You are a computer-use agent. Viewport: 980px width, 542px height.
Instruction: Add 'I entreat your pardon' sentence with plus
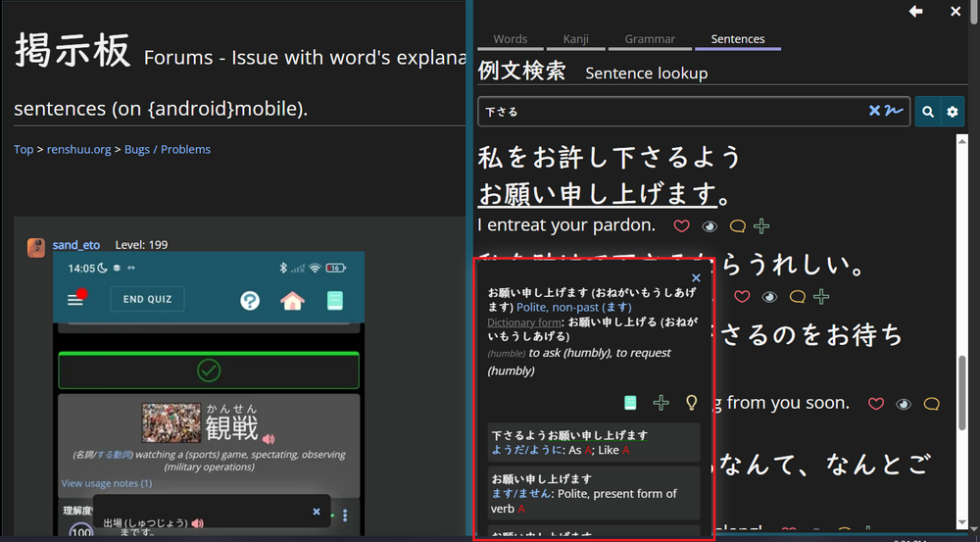coord(761,226)
